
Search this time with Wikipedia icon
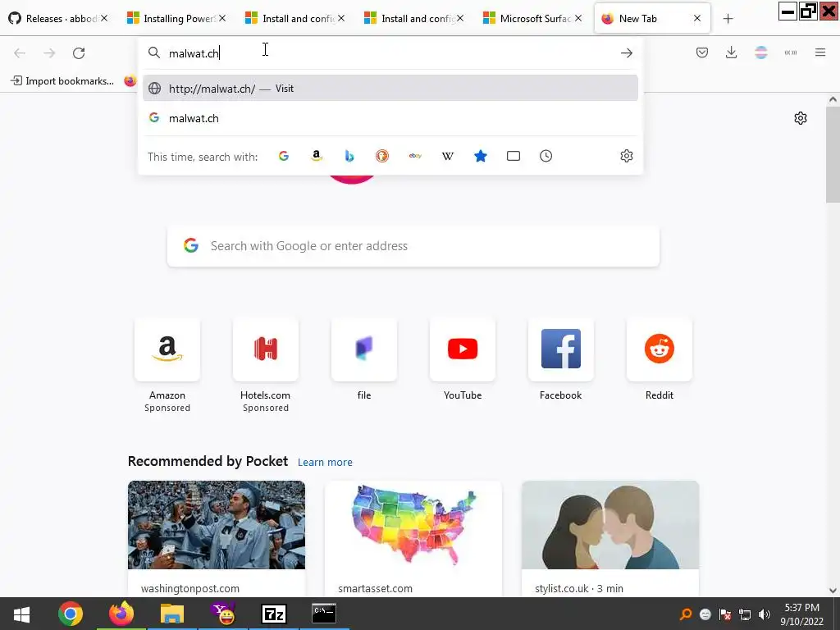(448, 156)
